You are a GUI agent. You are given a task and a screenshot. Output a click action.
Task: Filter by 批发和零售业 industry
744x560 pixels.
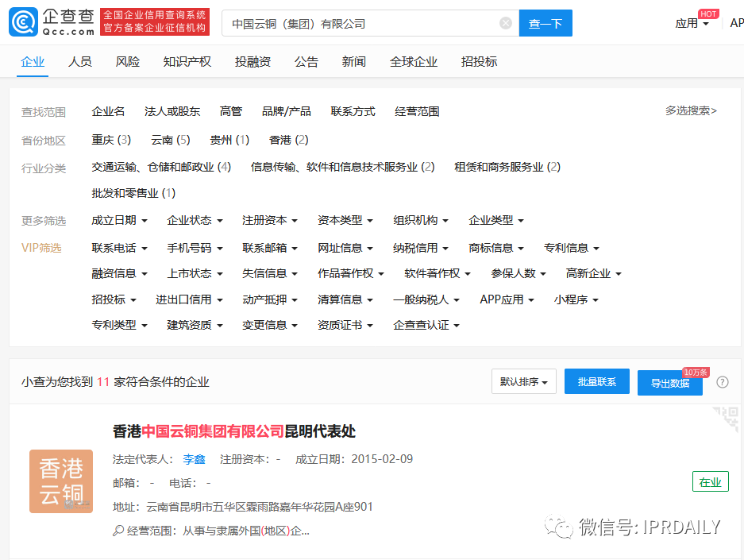[x=133, y=193]
